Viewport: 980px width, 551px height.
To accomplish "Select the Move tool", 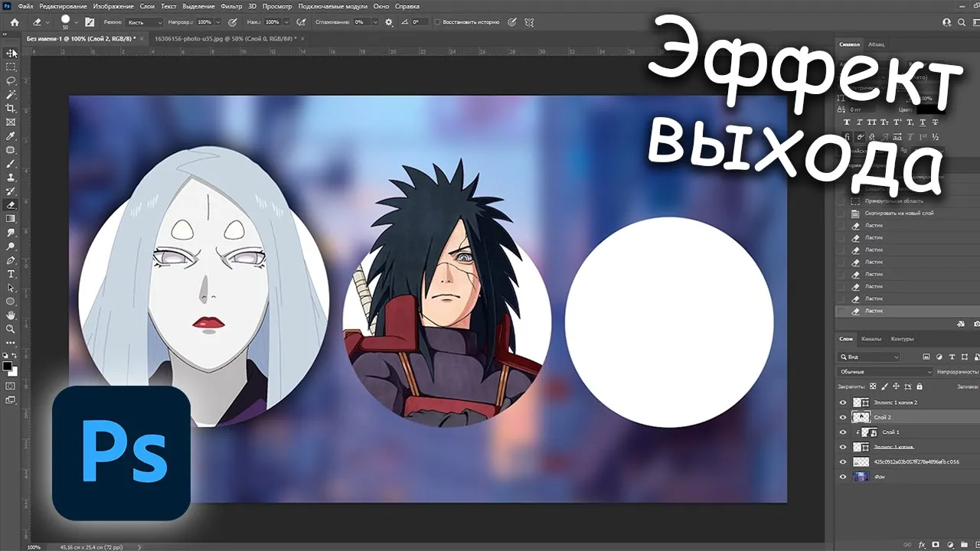I will tap(11, 53).
